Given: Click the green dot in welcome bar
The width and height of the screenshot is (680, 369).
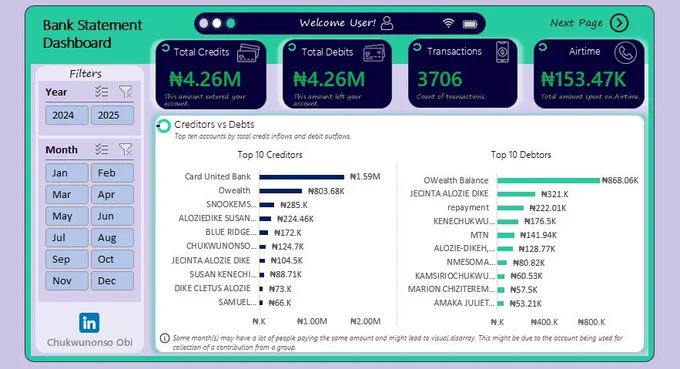Looking at the screenshot, I should [231, 23].
